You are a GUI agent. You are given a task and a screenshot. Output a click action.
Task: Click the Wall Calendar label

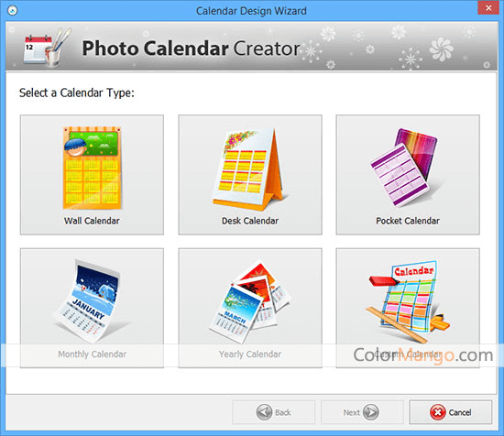coord(92,221)
